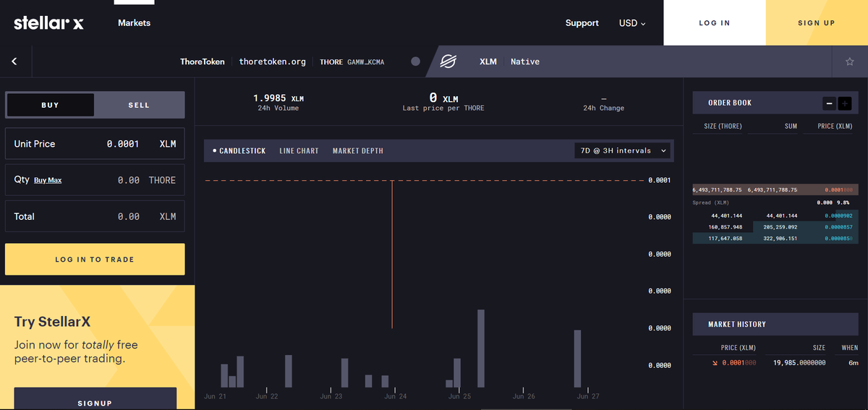Click the ORDER BOOK panel title

[730, 103]
